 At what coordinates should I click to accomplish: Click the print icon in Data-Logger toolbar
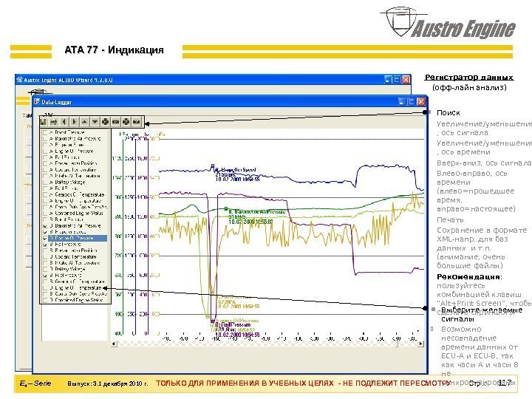pyautogui.click(x=53, y=121)
